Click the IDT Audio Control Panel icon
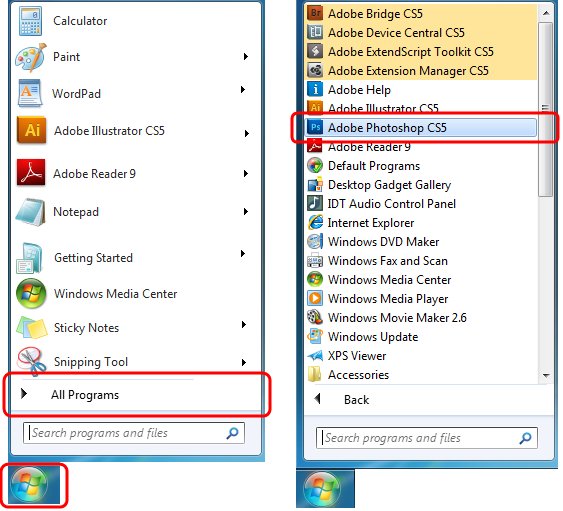Image resolution: width=563 pixels, height=511 pixels. point(315,203)
